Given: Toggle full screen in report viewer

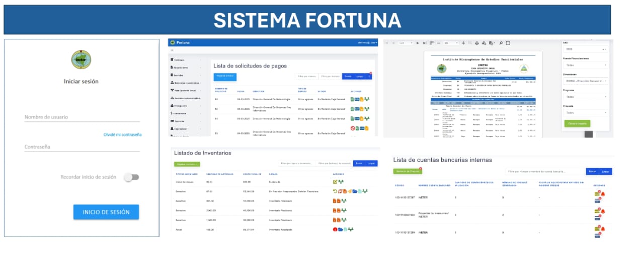Looking at the screenshot, I should pyautogui.click(x=508, y=43).
